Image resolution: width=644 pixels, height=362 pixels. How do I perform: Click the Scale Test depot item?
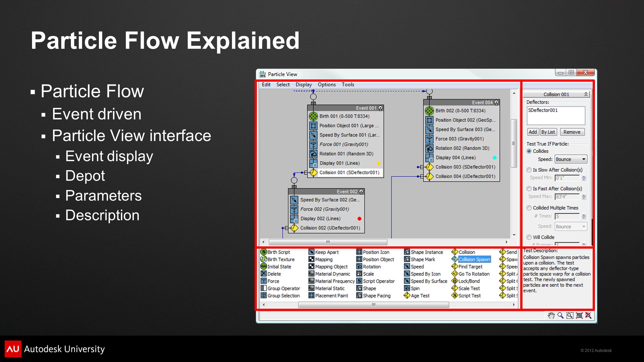pos(466,288)
